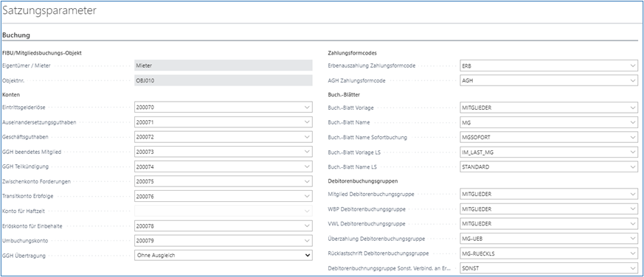This screenshot has width=644, height=277.
Task: Click the 'AGH Zahlungsformcode' label
Action: click(x=356, y=81)
